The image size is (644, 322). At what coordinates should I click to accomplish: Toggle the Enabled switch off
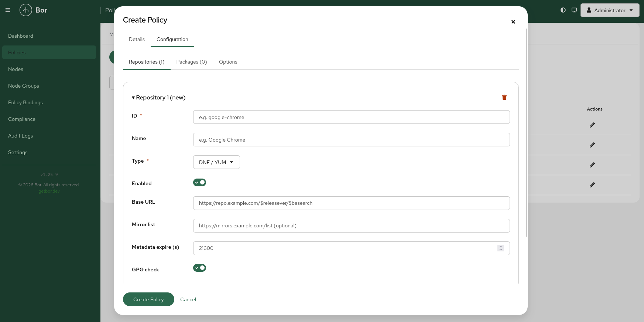tap(199, 183)
